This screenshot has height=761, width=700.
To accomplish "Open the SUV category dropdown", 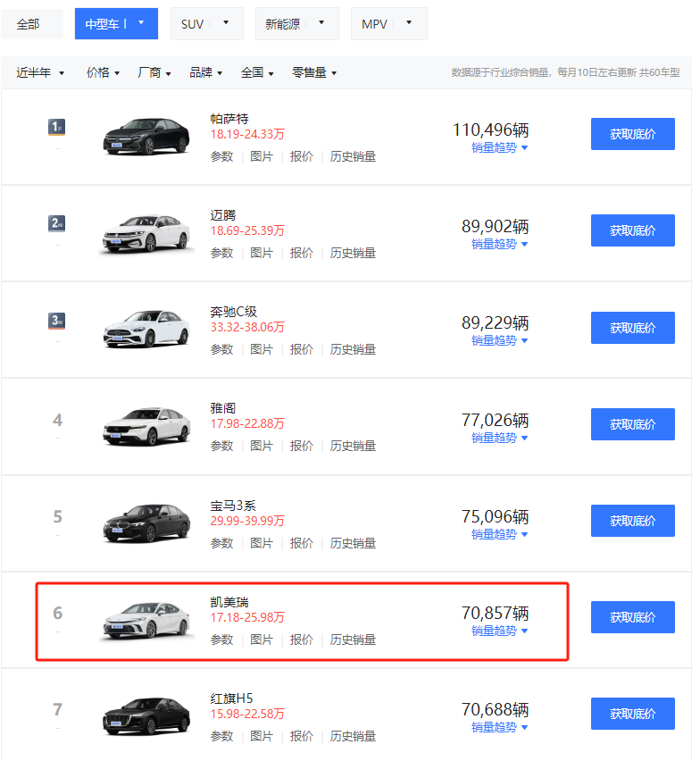I will tap(227, 23).
